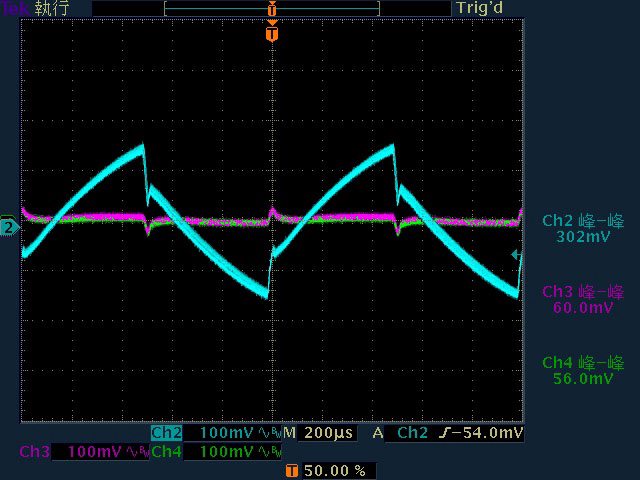The height and width of the screenshot is (480, 640).
Task: Select the highlighted Ch2 channel label
Action: (166, 433)
